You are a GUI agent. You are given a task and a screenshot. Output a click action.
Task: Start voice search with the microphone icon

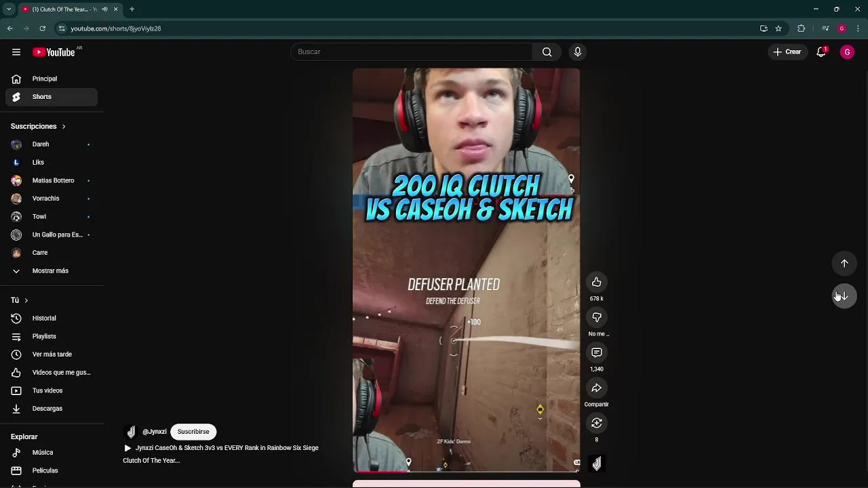[578, 52]
